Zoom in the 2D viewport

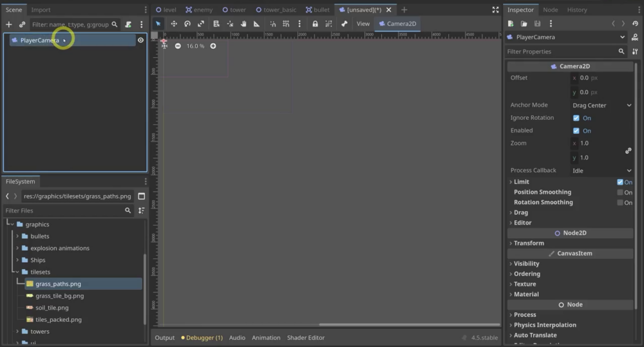(x=213, y=46)
